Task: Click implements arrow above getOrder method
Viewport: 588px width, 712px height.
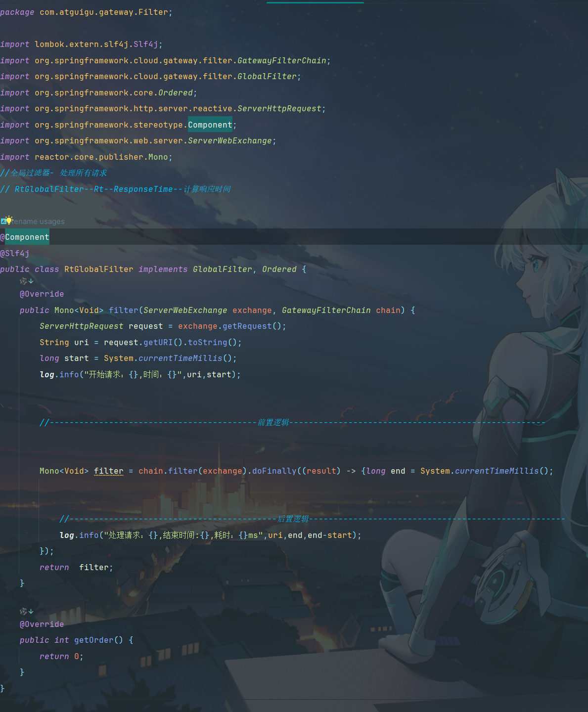Action: [31, 611]
